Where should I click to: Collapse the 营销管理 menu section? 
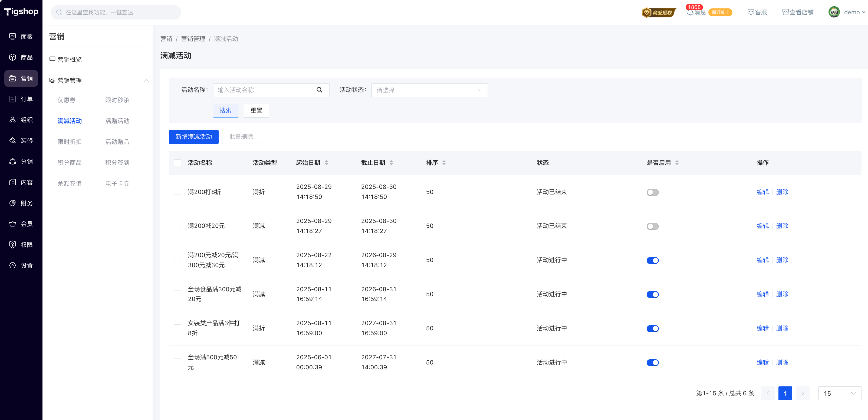click(x=146, y=81)
